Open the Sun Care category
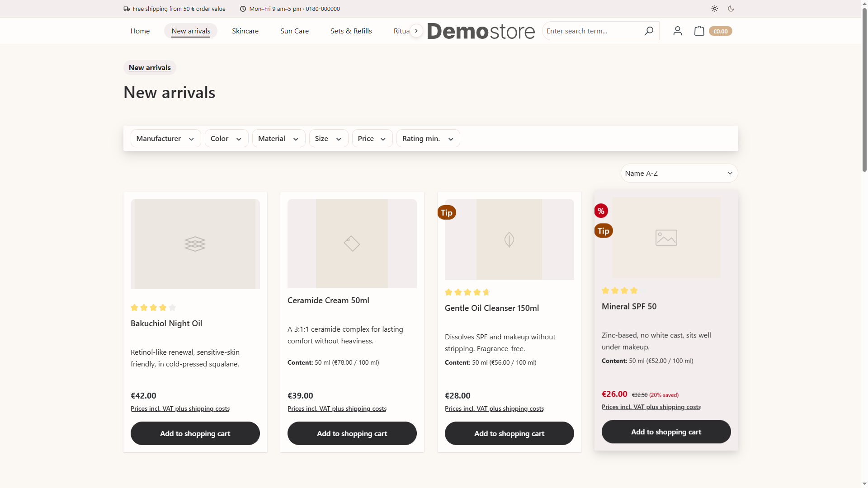Image resolution: width=868 pixels, height=488 pixels. point(295,31)
